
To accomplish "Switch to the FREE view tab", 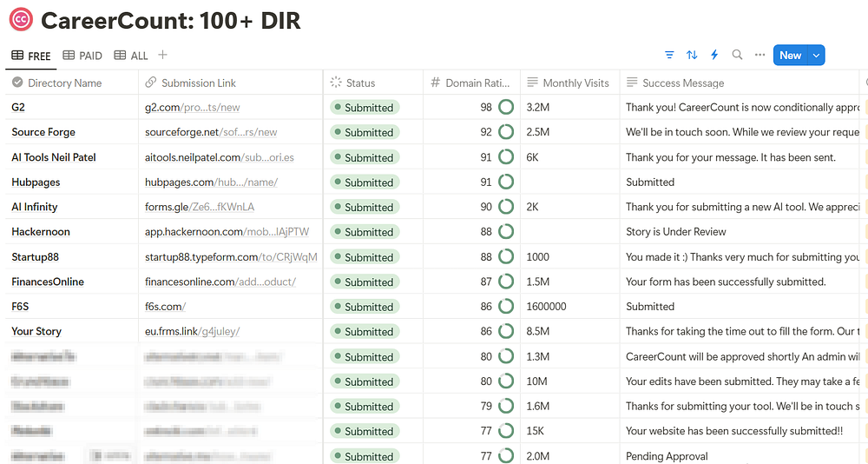I will [31, 56].
